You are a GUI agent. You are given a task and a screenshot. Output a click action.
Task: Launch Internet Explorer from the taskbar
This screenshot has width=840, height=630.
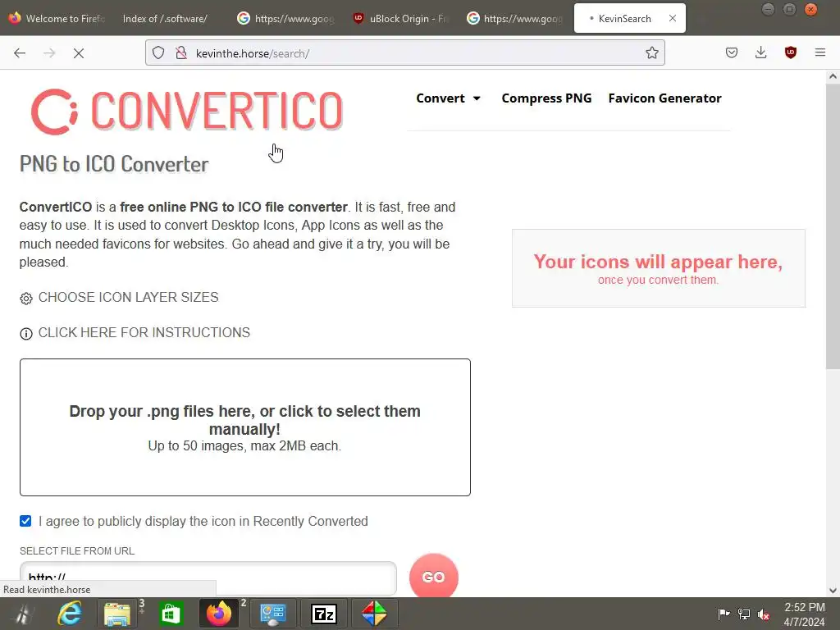71,614
